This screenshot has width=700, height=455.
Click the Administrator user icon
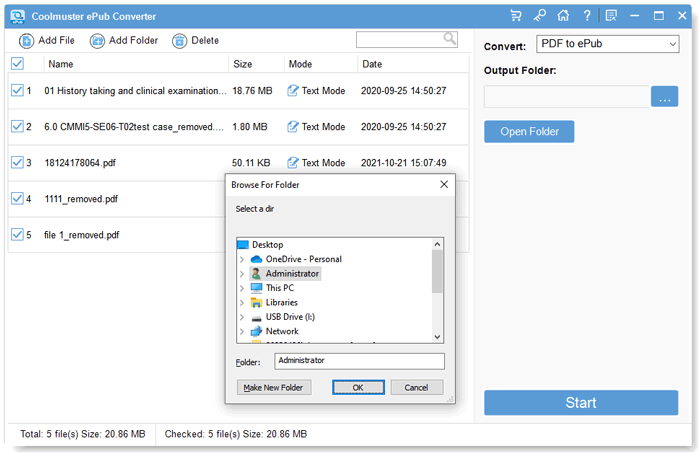click(256, 273)
